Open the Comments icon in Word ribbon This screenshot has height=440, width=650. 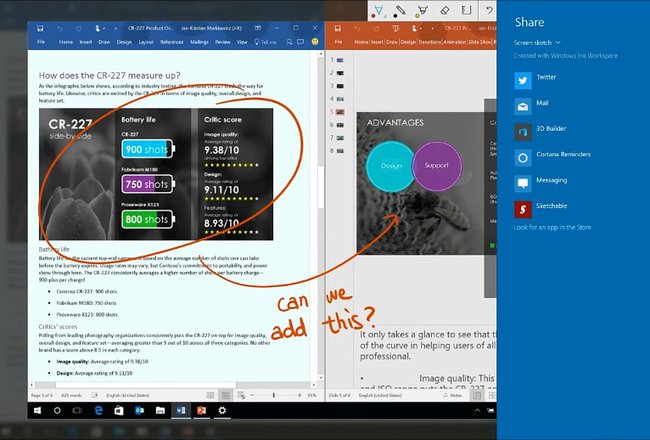coord(301,42)
